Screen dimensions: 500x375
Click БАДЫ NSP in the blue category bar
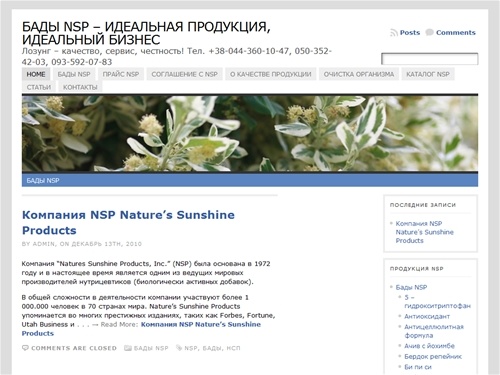pyautogui.click(x=43, y=180)
